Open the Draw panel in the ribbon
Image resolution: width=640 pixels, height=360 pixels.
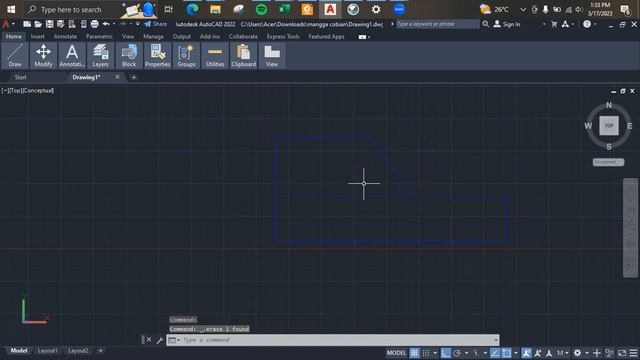(15, 56)
